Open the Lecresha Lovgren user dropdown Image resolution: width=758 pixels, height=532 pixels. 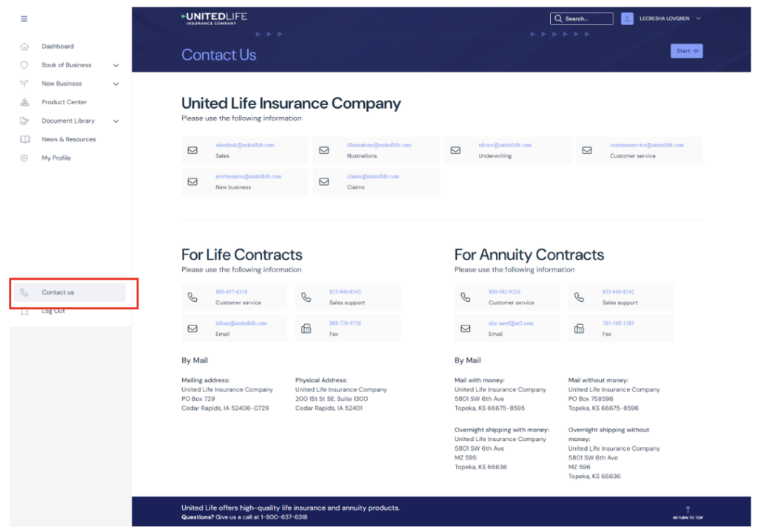click(698, 18)
